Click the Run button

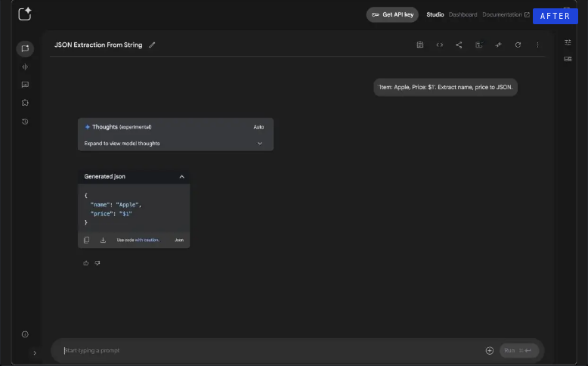click(519, 351)
